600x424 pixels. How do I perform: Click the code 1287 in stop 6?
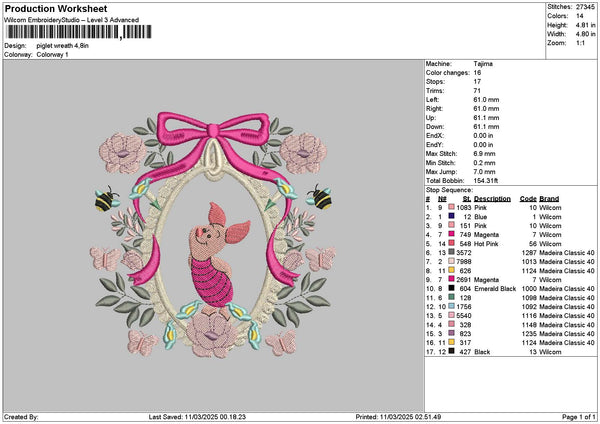click(529, 253)
